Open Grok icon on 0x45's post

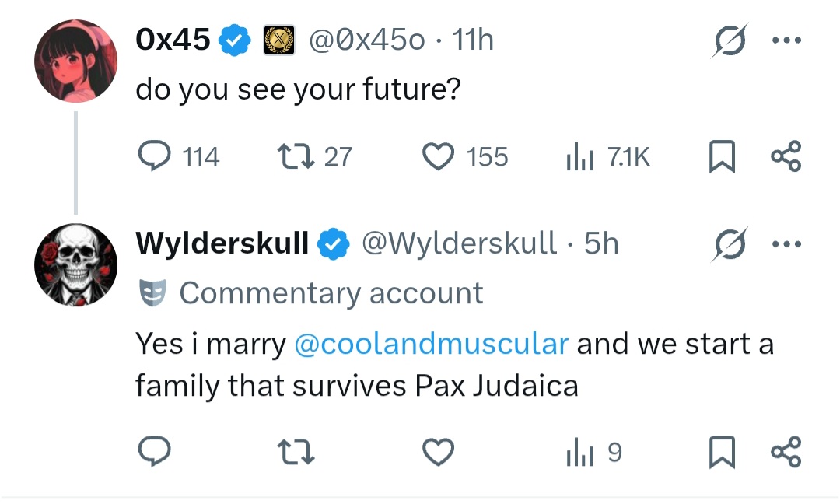pyautogui.click(x=730, y=41)
